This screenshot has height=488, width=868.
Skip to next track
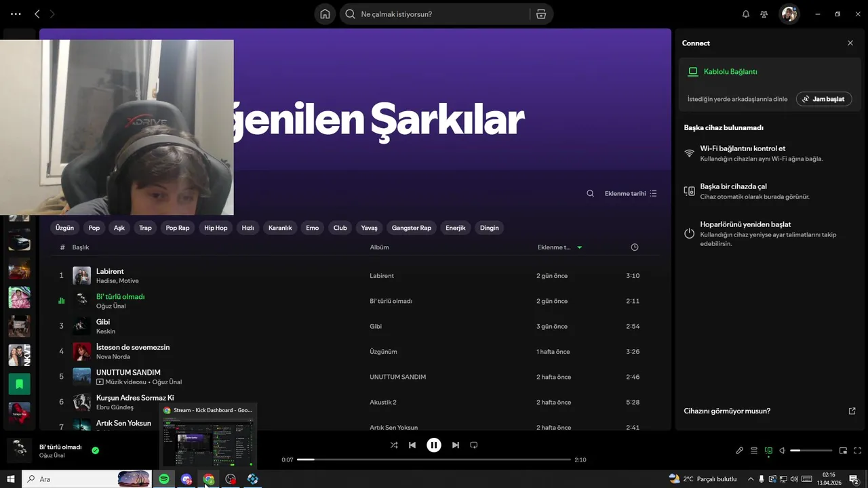pos(456,445)
